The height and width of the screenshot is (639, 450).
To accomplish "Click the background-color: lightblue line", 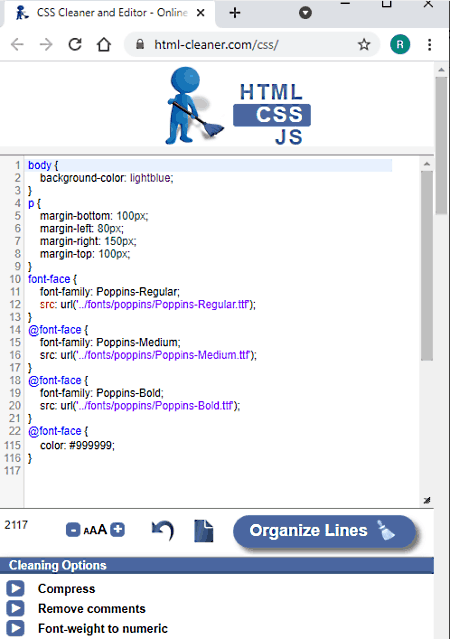I will click(x=106, y=178).
